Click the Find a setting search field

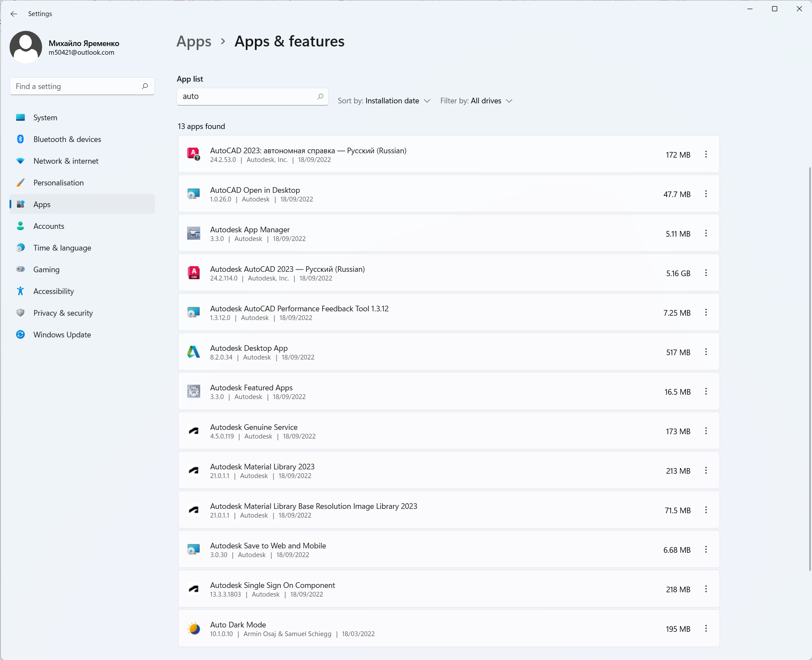pyautogui.click(x=82, y=86)
